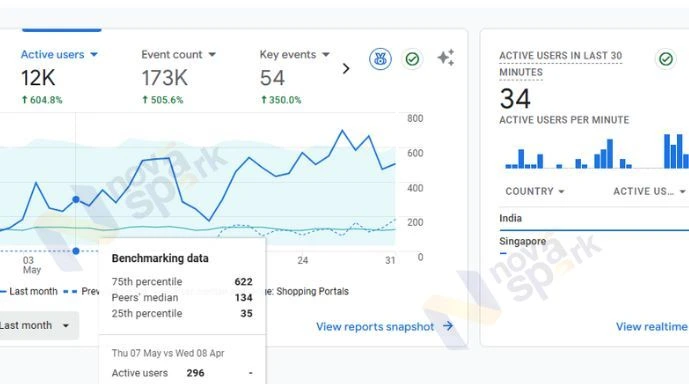Image resolution: width=689 pixels, height=384 pixels.
Task: Click the x-axis marker dot below the chart
Action: [76, 251]
